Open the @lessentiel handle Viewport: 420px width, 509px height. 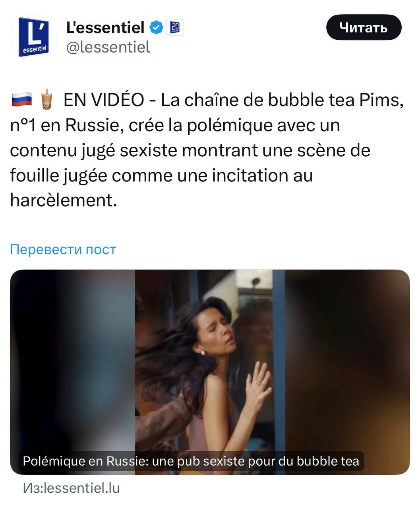[108, 47]
